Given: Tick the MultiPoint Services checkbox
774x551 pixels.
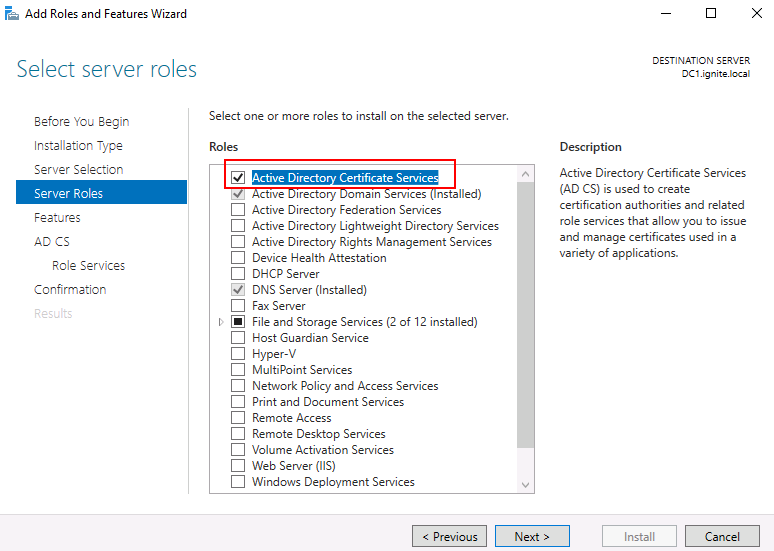Looking at the screenshot, I should 238,370.
